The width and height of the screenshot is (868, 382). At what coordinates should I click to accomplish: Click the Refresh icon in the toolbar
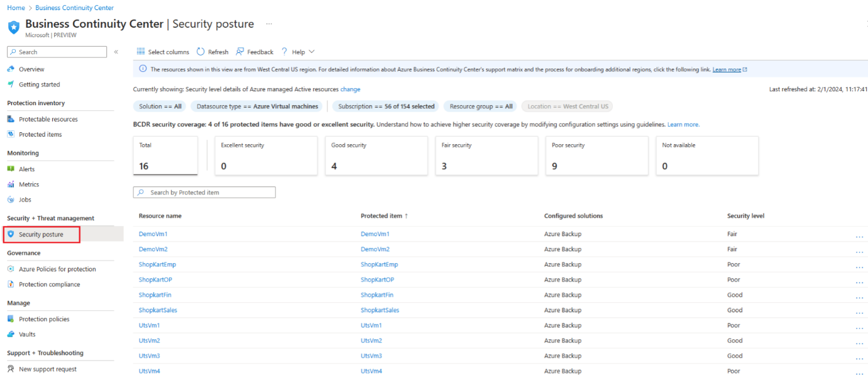pyautogui.click(x=201, y=52)
